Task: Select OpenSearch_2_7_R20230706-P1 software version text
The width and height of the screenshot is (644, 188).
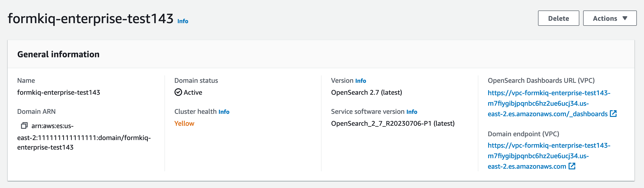Action: [393, 124]
